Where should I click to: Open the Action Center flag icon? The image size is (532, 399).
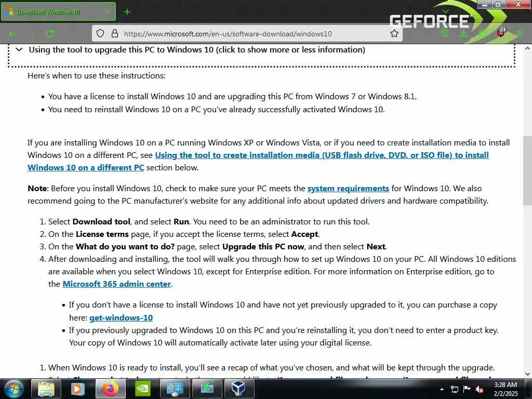(467, 389)
